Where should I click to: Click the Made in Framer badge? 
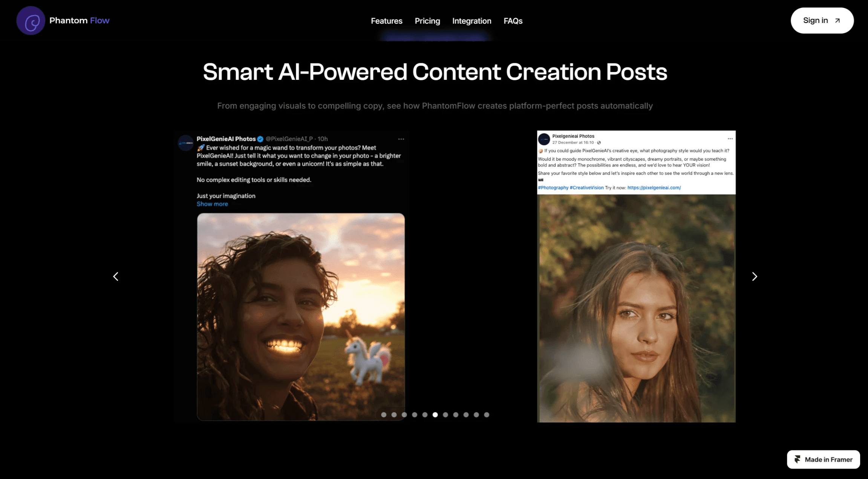[x=823, y=459]
